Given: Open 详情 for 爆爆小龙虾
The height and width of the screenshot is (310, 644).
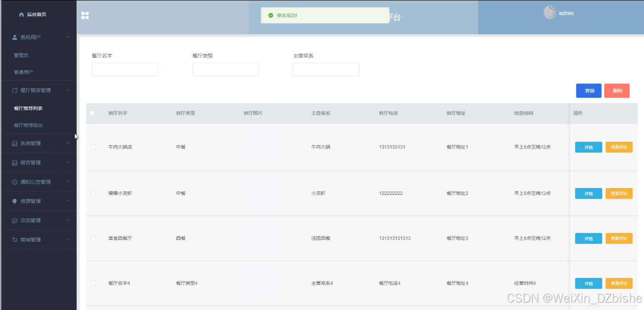Looking at the screenshot, I should (588, 194).
